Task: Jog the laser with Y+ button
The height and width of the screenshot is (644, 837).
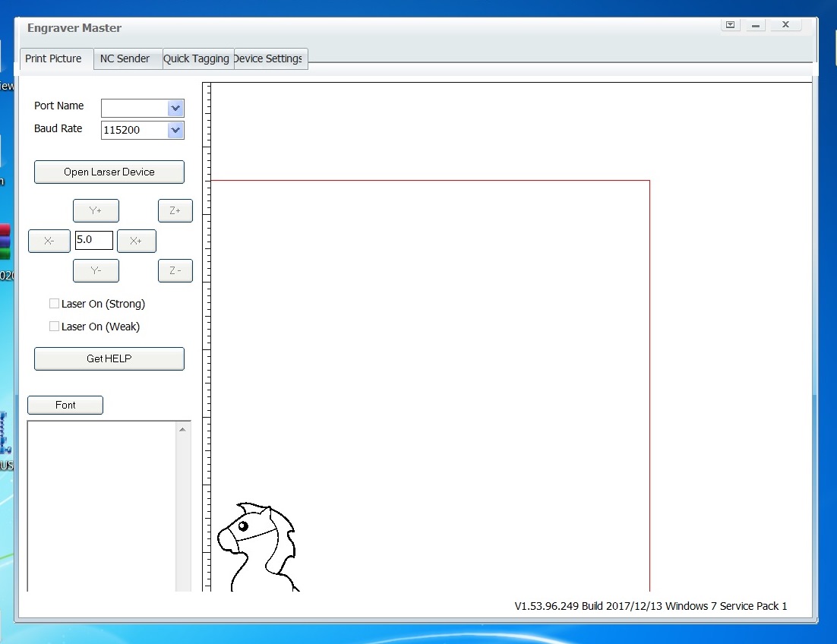Action: tap(96, 211)
